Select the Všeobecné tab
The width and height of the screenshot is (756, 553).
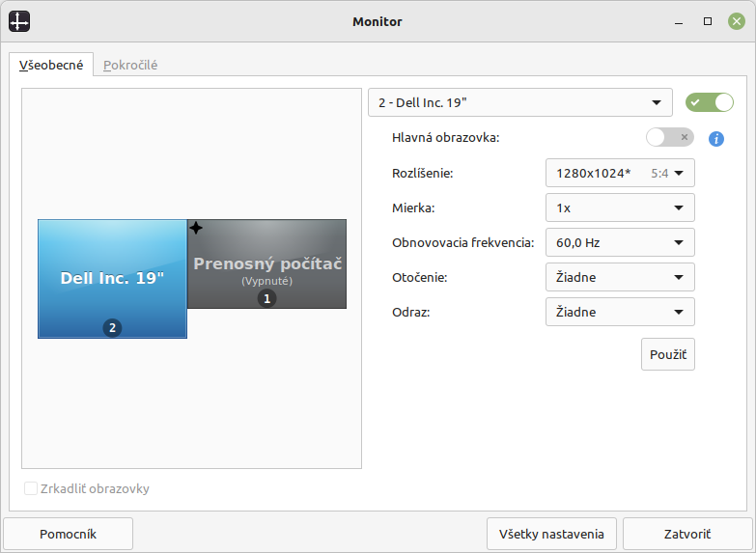pyautogui.click(x=52, y=66)
